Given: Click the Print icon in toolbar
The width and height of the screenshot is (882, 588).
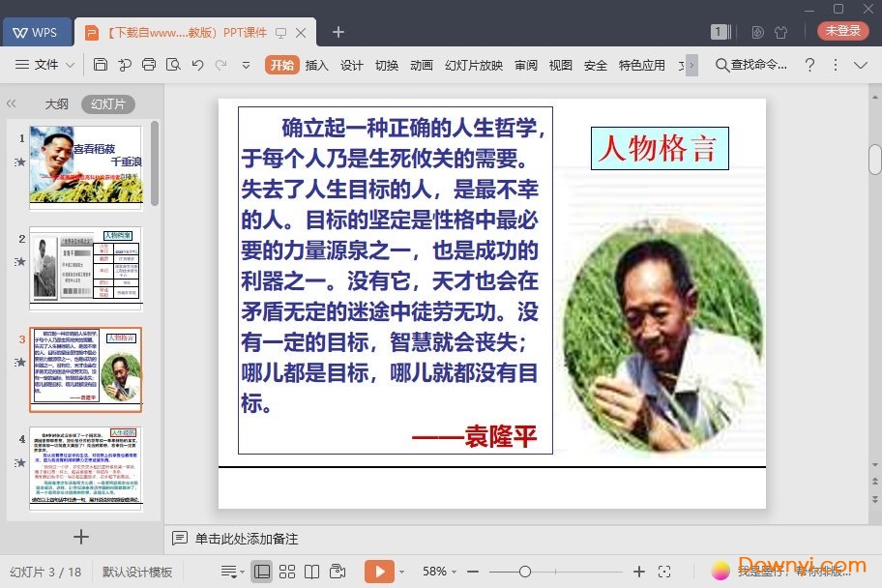Looking at the screenshot, I should (x=149, y=65).
